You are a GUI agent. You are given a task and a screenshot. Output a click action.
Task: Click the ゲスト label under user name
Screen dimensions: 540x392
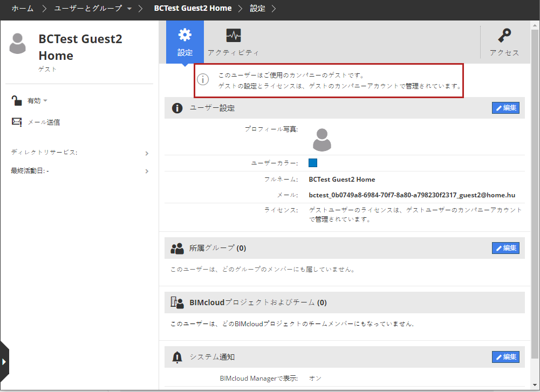coord(47,69)
